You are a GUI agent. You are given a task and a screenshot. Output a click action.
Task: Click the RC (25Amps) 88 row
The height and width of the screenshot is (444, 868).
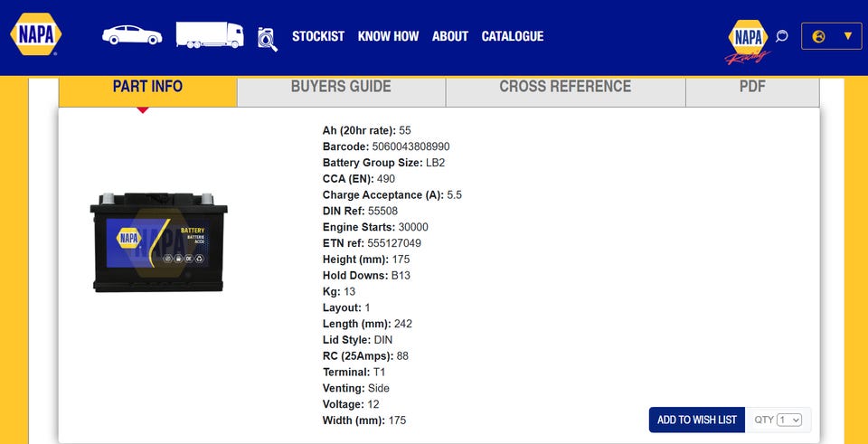click(x=365, y=355)
